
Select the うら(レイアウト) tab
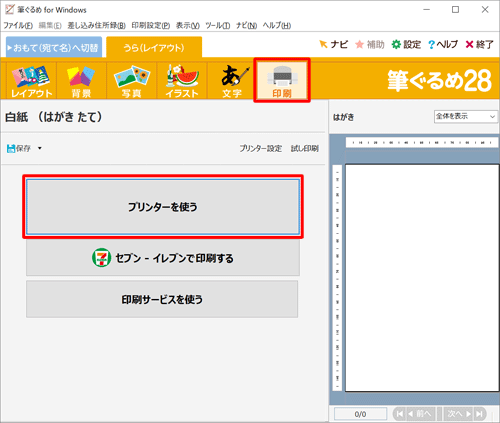(154, 48)
